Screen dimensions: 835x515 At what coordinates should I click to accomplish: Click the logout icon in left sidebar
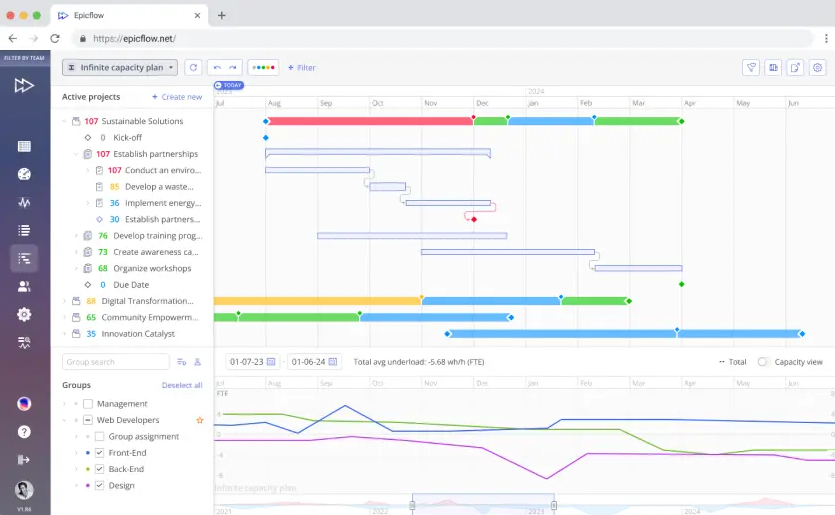tap(24, 460)
